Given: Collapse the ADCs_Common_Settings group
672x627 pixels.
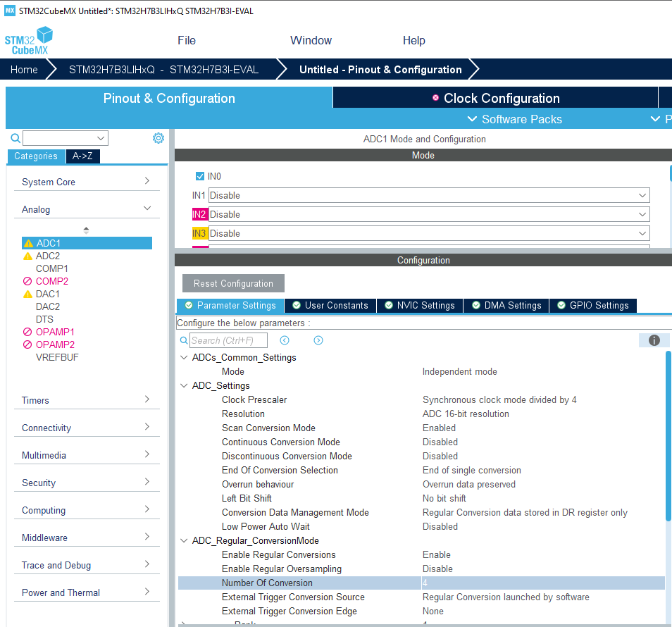Looking at the screenshot, I should point(184,357).
